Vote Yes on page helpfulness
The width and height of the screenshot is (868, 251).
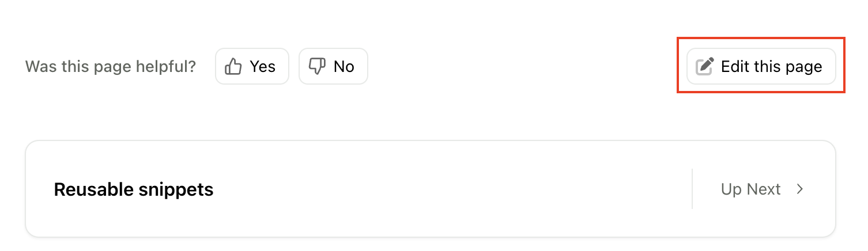(252, 66)
